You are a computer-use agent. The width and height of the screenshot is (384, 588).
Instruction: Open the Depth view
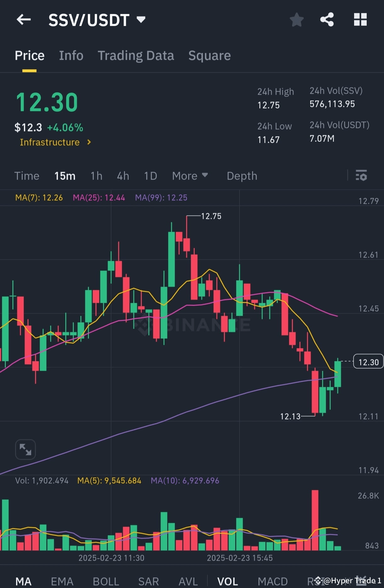click(x=242, y=176)
